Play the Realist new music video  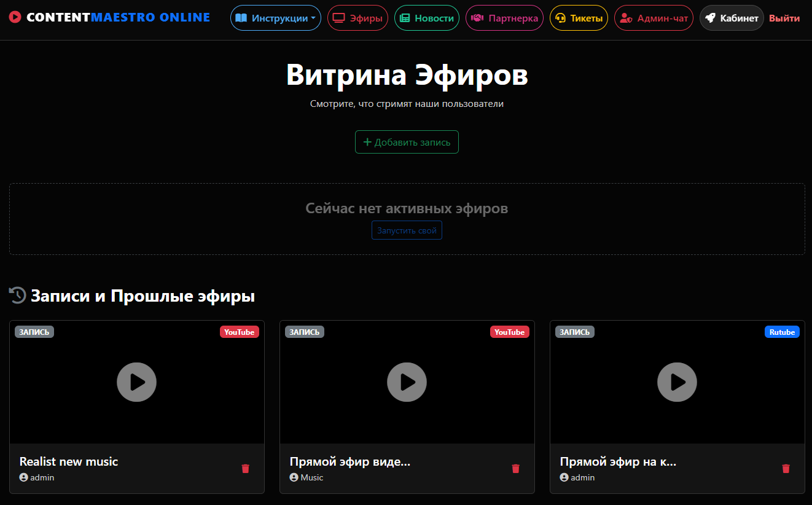[136, 382]
